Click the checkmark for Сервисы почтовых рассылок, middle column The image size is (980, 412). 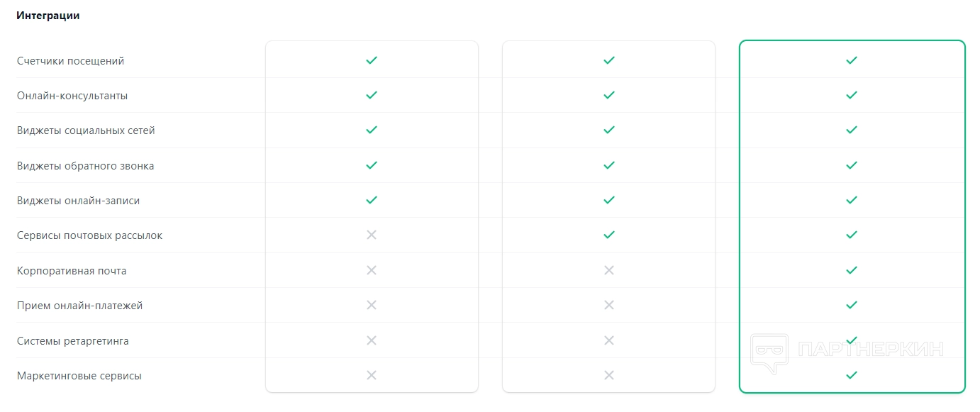coord(608,235)
